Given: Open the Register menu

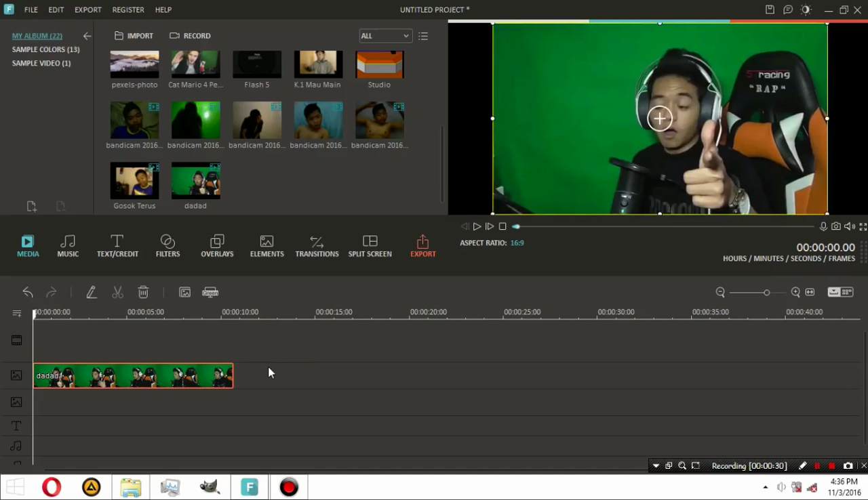Looking at the screenshot, I should (x=128, y=10).
